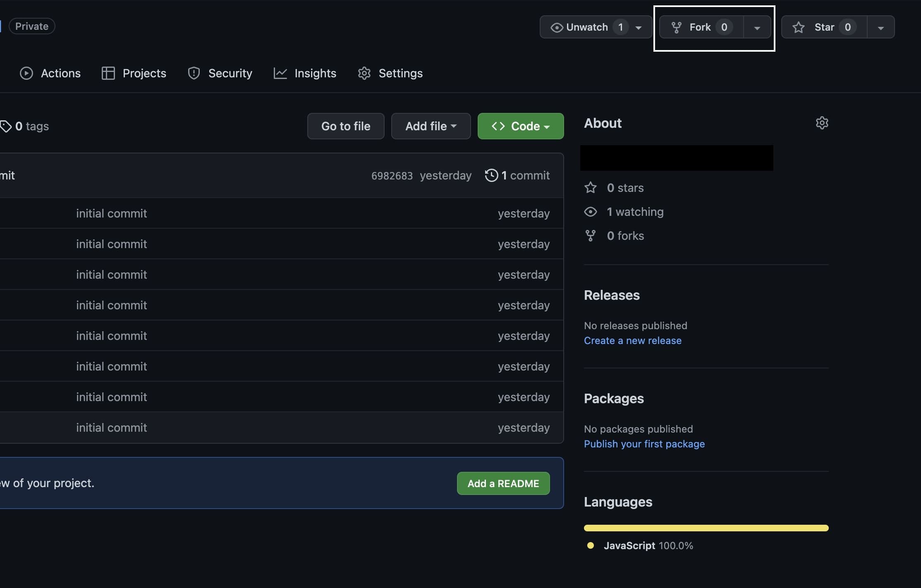Viewport: 921px width, 588px height.
Task: Click the eye icon beside 1 watching
Action: pos(591,212)
